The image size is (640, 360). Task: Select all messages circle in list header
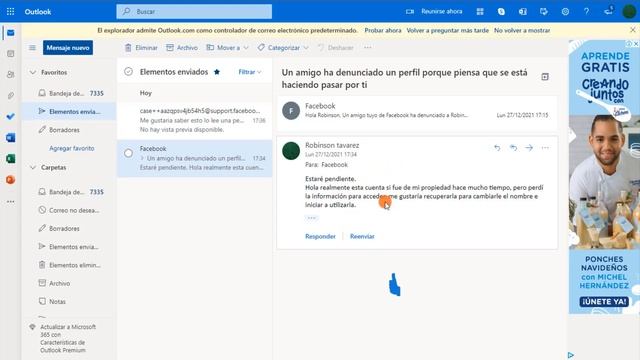click(x=129, y=72)
